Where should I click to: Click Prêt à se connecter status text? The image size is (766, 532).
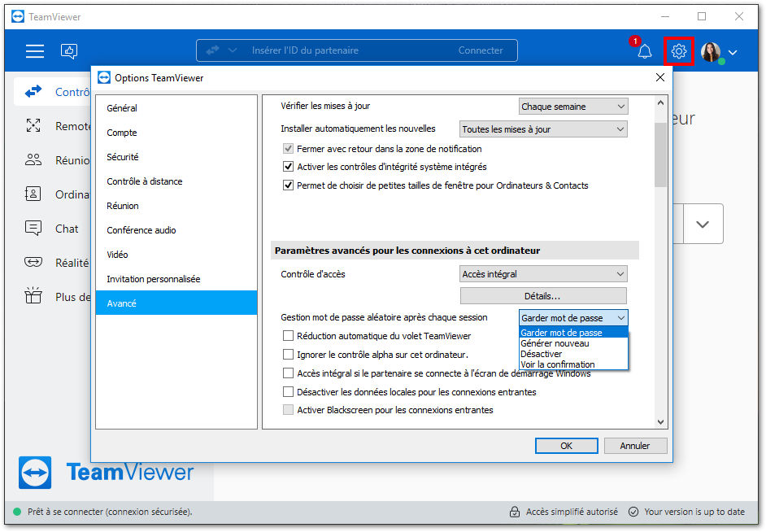point(110,512)
